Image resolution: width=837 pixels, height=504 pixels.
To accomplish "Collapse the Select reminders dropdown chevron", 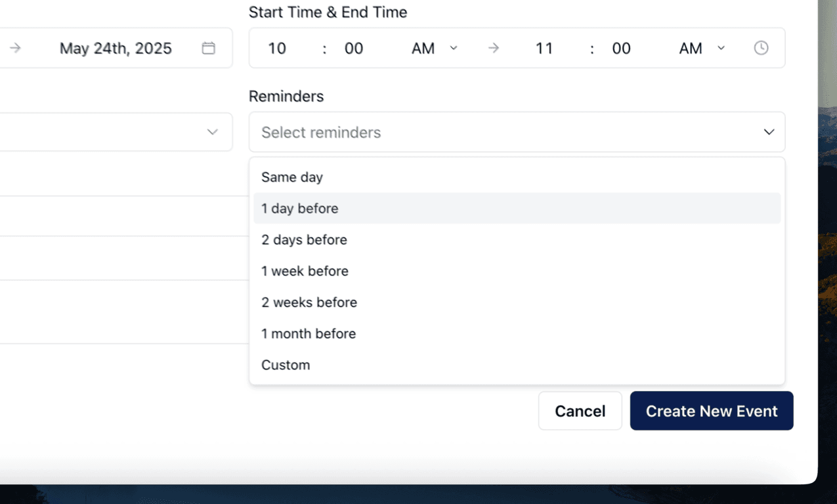I will tap(769, 132).
